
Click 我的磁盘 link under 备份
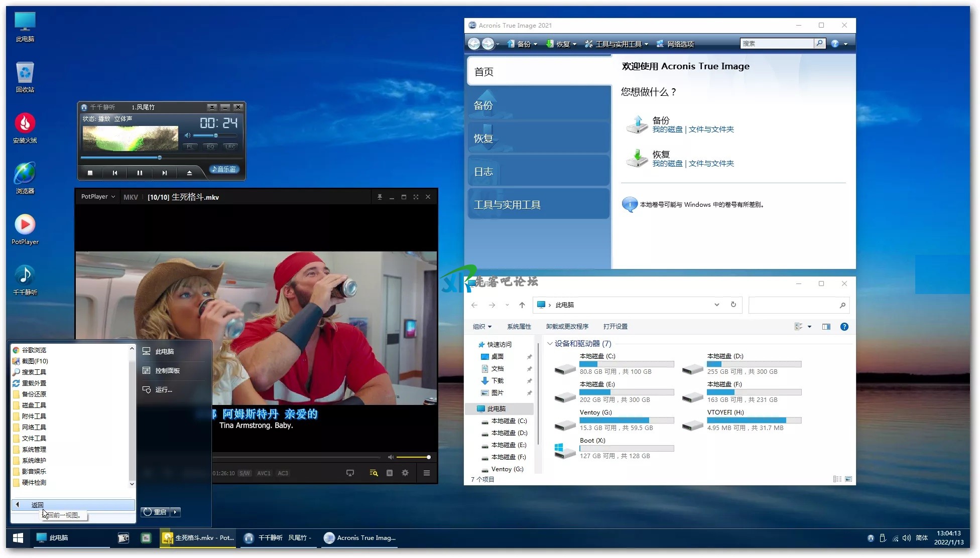(667, 129)
